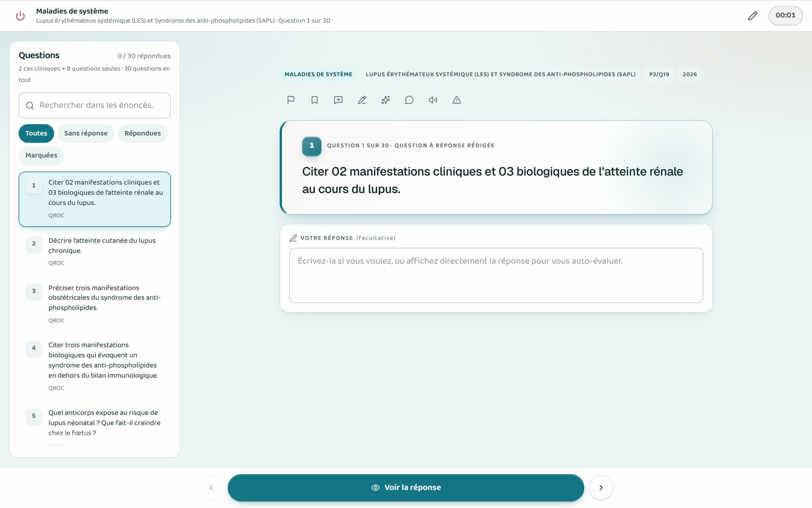The height and width of the screenshot is (508, 812).
Task: Play the question audio with the speaker icon
Action: [433, 100]
